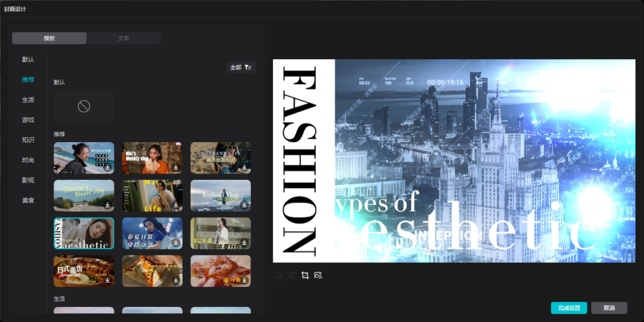
Task: Select the Jessica's Travel vlog template thumbnail
Action: [x=84, y=196]
